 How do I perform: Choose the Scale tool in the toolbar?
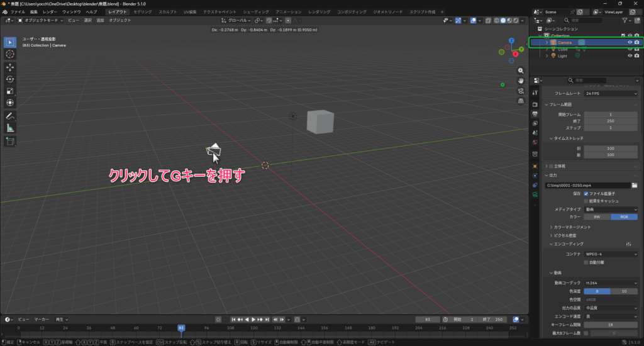point(10,91)
